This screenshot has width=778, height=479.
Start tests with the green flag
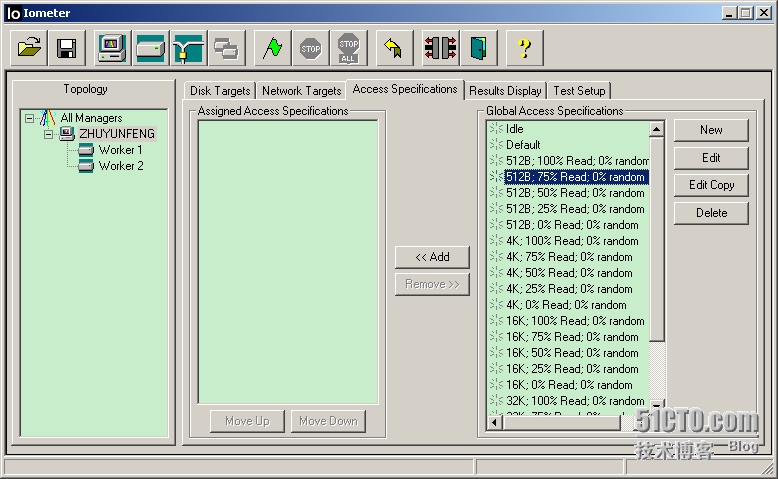[x=272, y=48]
